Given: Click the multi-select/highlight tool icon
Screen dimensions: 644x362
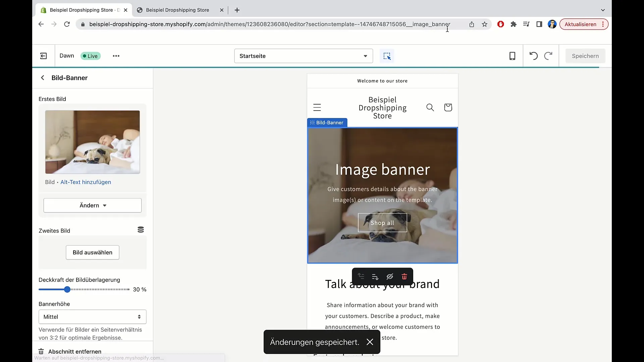Looking at the screenshot, I should pyautogui.click(x=387, y=56).
